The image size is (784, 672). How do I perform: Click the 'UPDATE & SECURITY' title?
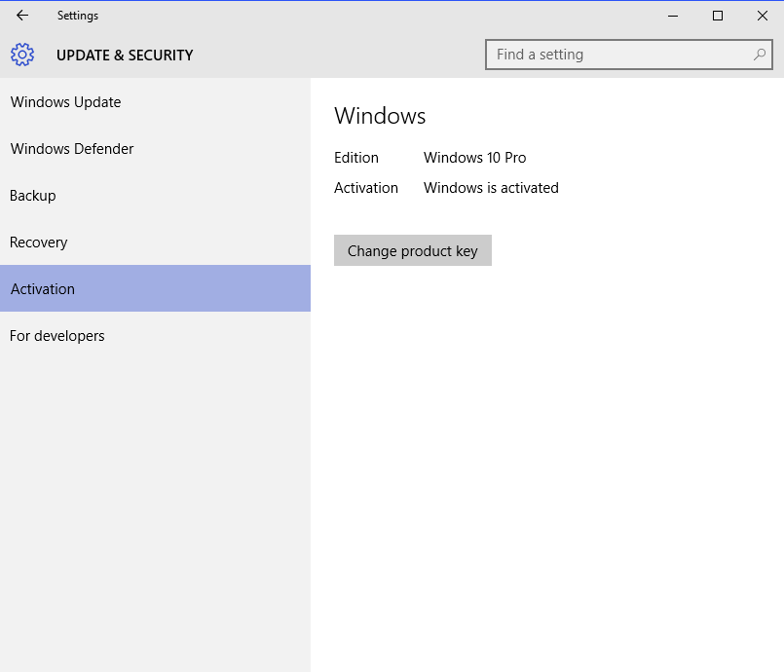pos(125,55)
